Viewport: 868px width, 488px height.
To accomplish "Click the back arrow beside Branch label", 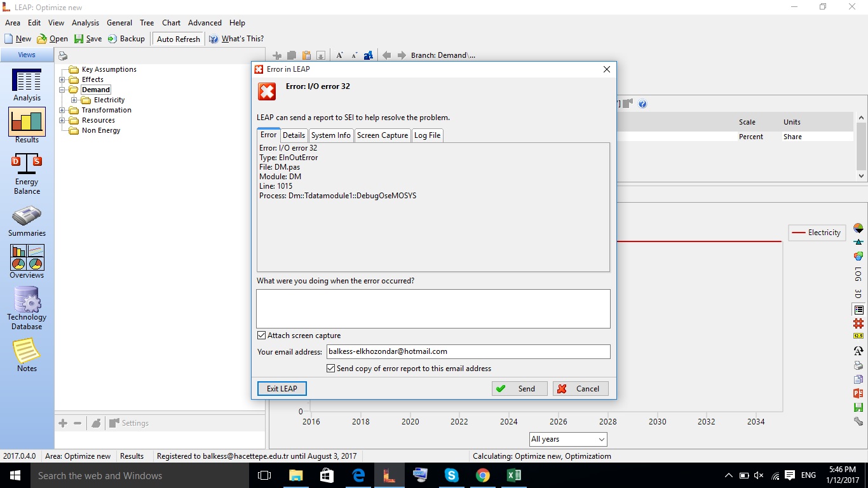I will pyautogui.click(x=386, y=55).
